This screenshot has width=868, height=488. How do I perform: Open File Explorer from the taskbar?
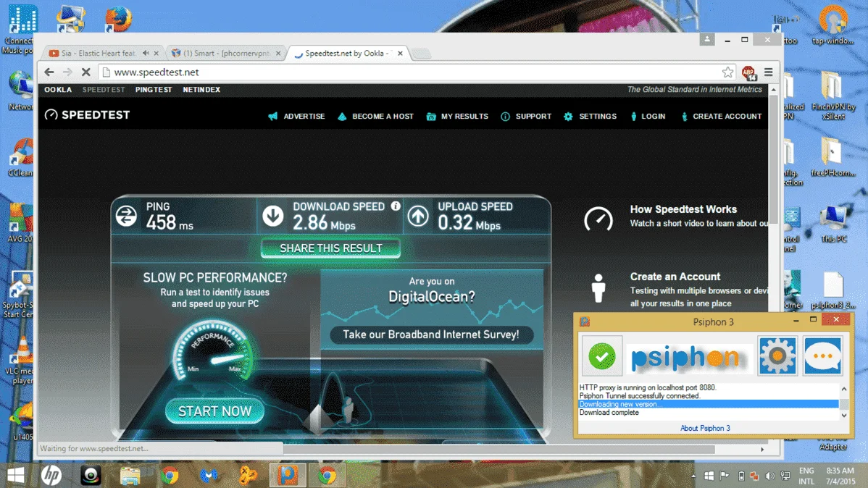click(130, 475)
